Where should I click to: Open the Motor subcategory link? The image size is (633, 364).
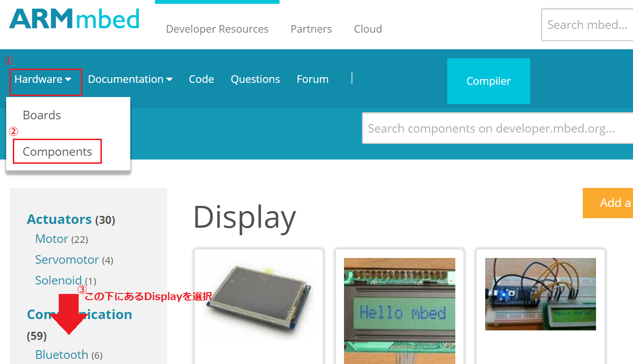pyautogui.click(x=52, y=239)
